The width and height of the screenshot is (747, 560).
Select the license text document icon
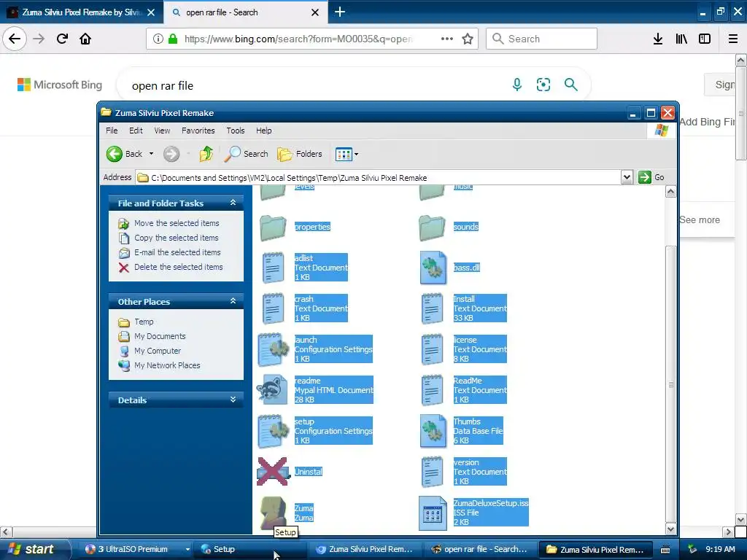tap(432, 349)
